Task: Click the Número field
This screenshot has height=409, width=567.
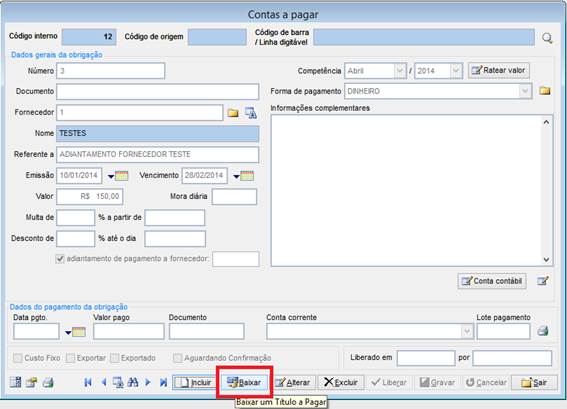Action: pyautogui.click(x=111, y=71)
